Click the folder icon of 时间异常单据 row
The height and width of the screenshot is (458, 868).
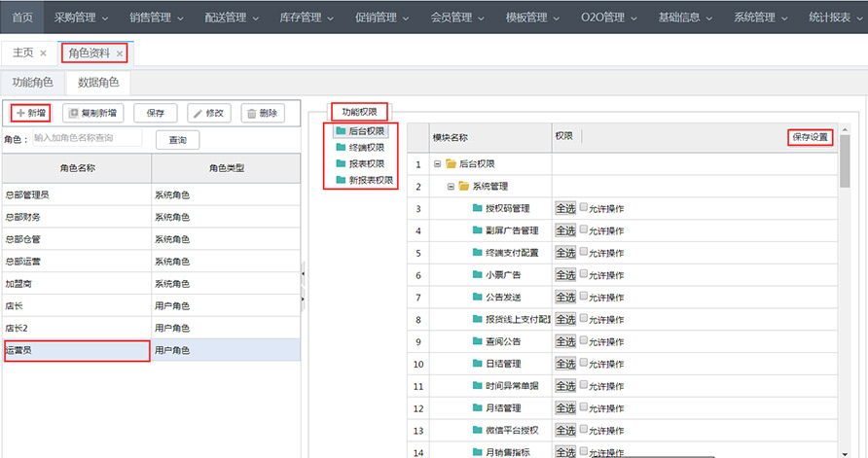[x=477, y=385]
